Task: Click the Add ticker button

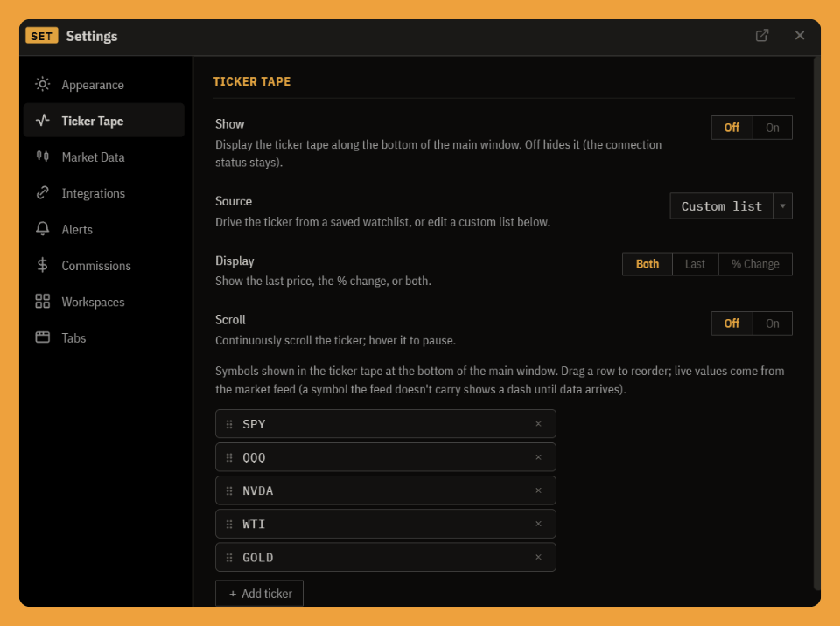Action: click(x=259, y=594)
